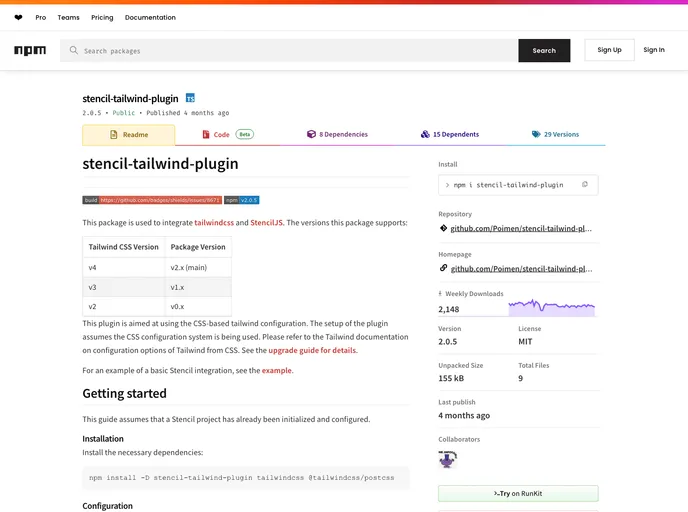The height and width of the screenshot is (512, 688).
Task: Open the 29 Versions tab
Action: pos(555,134)
